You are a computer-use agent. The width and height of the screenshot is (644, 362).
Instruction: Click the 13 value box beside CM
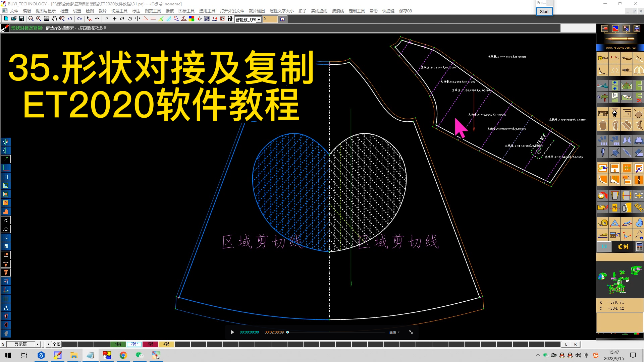click(x=604, y=247)
